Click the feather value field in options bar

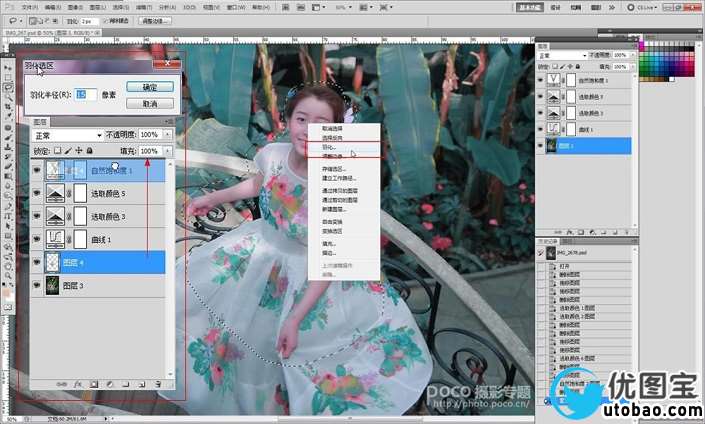click(89, 21)
